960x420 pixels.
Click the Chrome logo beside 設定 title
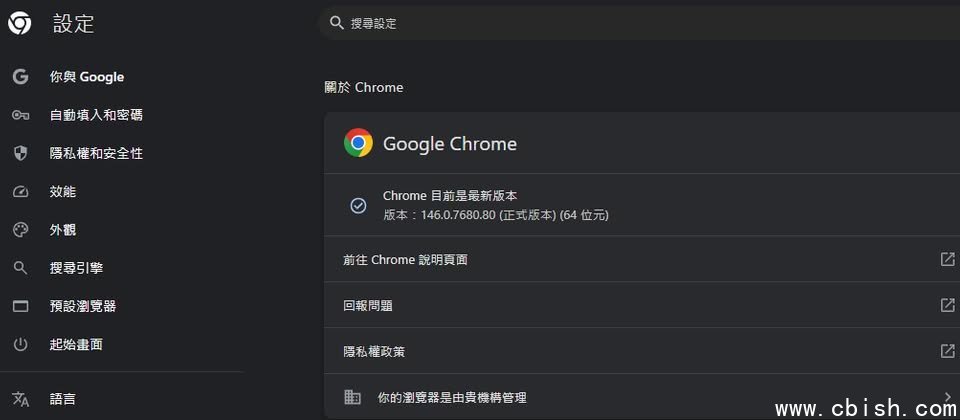20,23
